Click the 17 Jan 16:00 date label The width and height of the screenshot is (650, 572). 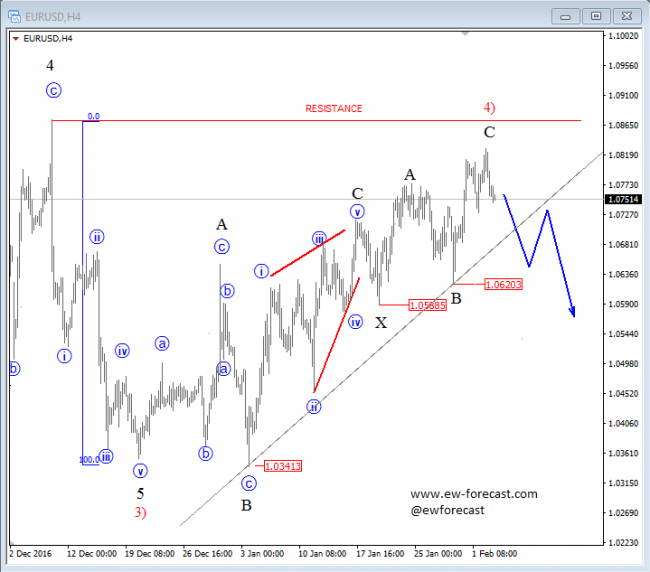coord(380,554)
